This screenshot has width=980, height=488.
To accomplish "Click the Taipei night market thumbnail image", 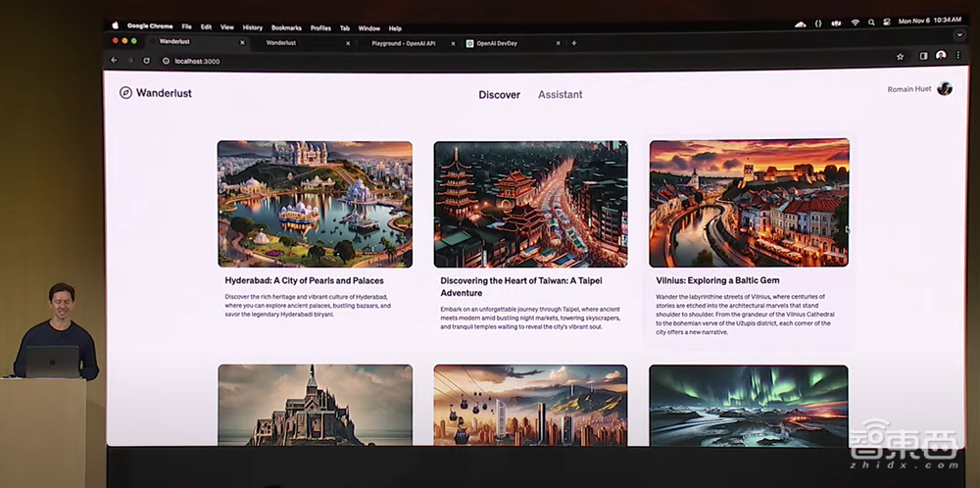I will [x=530, y=204].
